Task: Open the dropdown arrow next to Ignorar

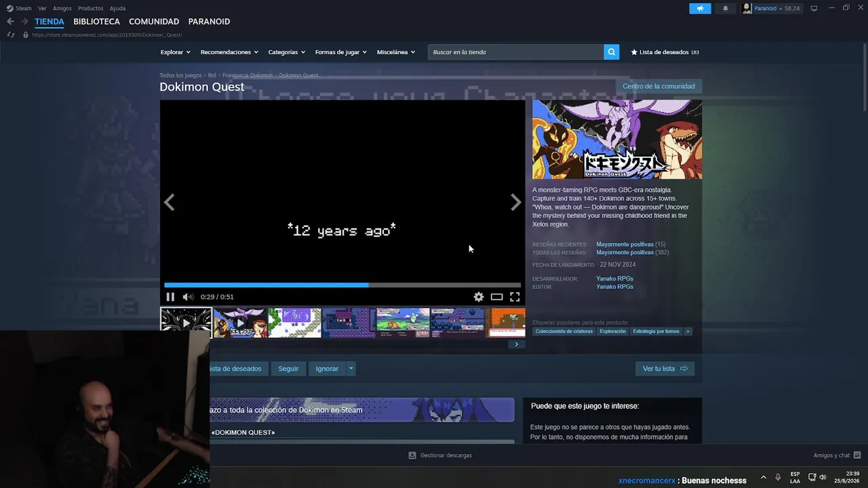Action: tap(351, 369)
